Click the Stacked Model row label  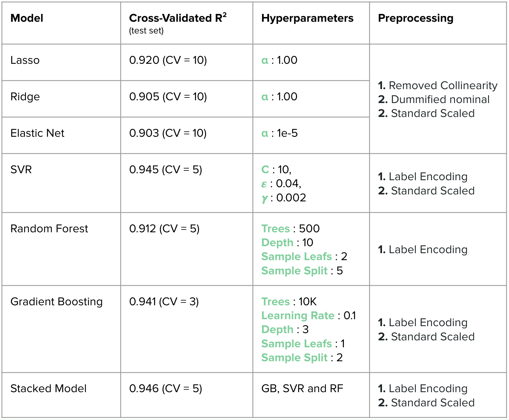[48, 389]
